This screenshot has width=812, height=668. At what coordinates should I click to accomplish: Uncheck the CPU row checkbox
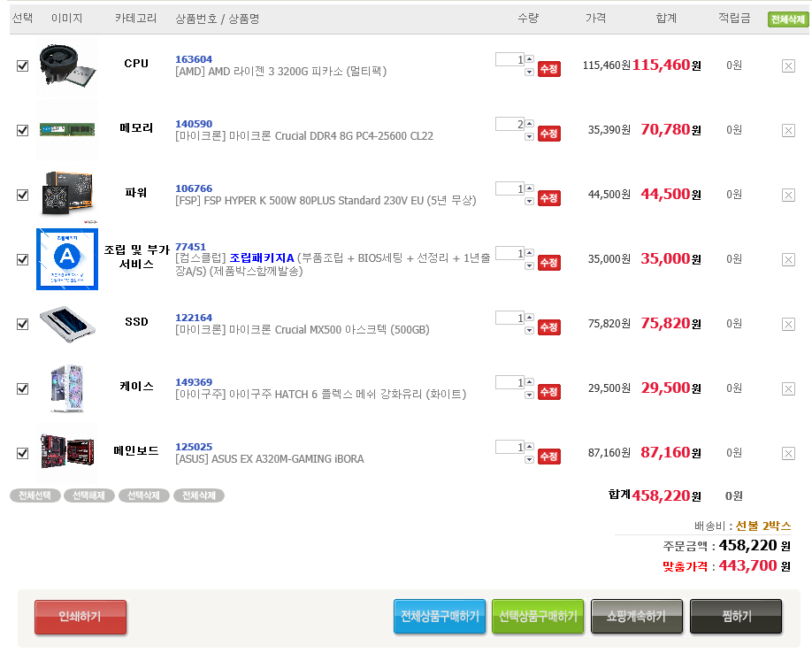pyautogui.click(x=22, y=65)
